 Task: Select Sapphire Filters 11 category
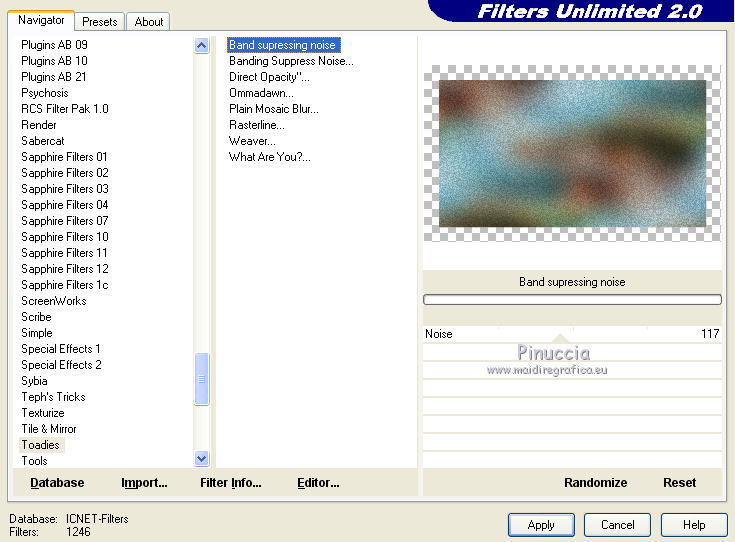coord(64,253)
